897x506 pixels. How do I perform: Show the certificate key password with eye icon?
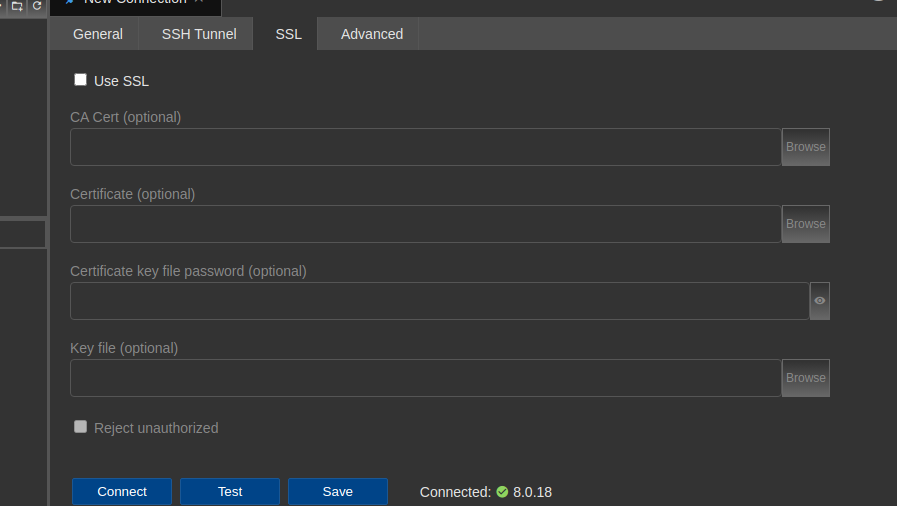[819, 301]
